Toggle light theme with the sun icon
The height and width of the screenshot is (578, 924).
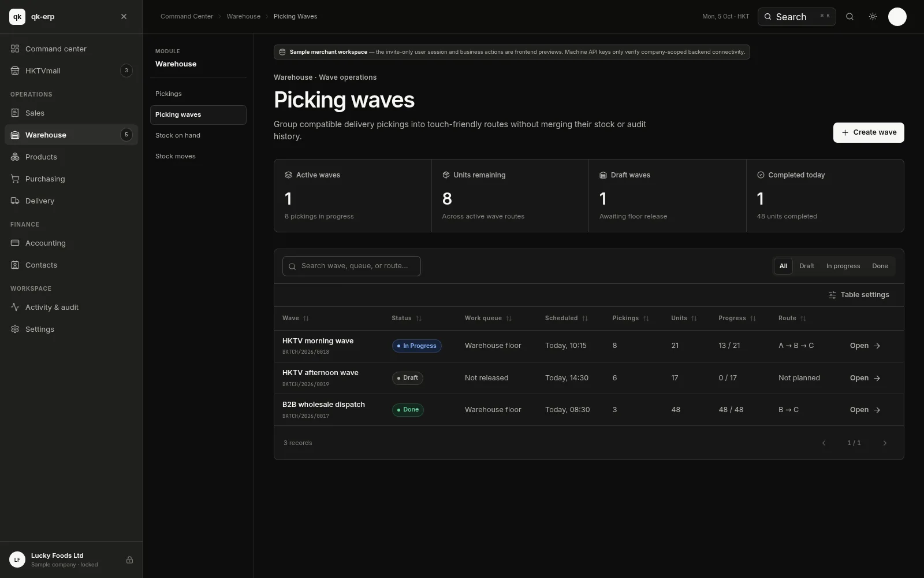coord(873,17)
